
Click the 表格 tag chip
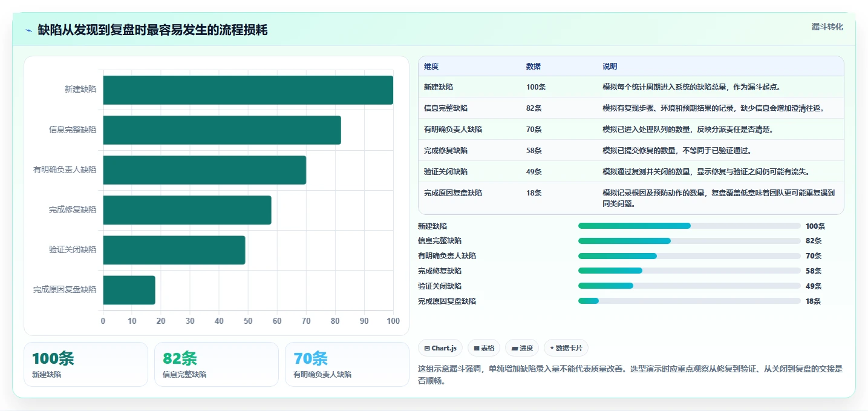pyautogui.click(x=484, y=348)
